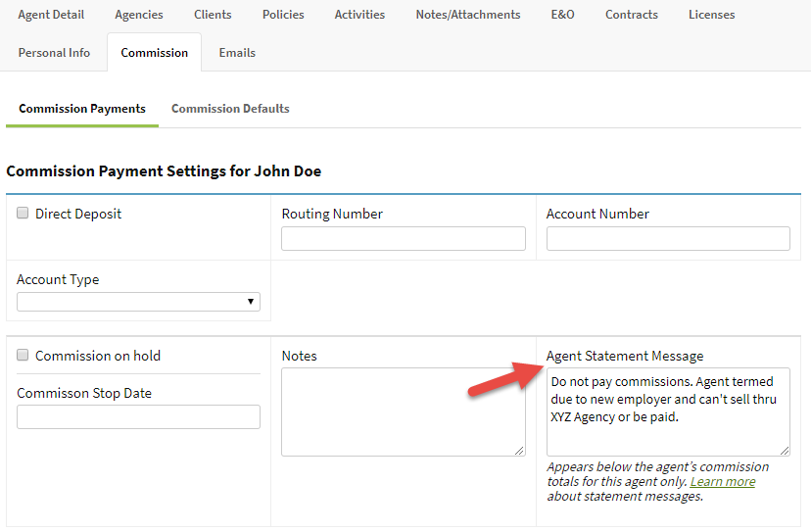811x532 pixels.
Task: Click into the Routing Number field
Action: (x=404, y=239)
